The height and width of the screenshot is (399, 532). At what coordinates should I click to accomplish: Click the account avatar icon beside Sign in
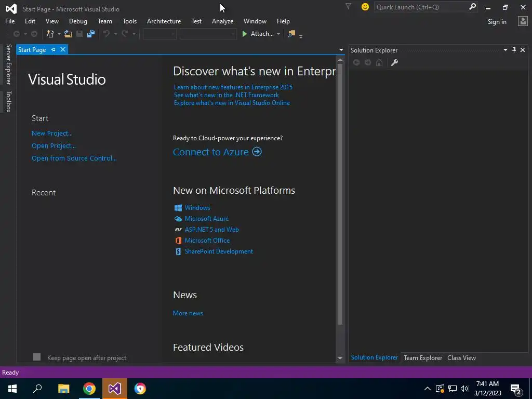523,21
